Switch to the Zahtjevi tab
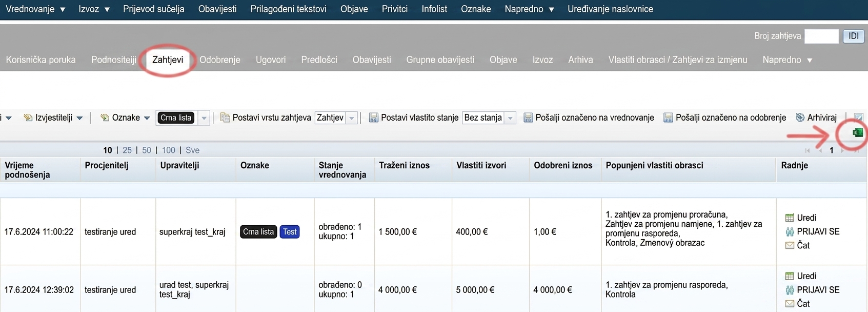Screen dimensions: 868x312 (168, 60)
